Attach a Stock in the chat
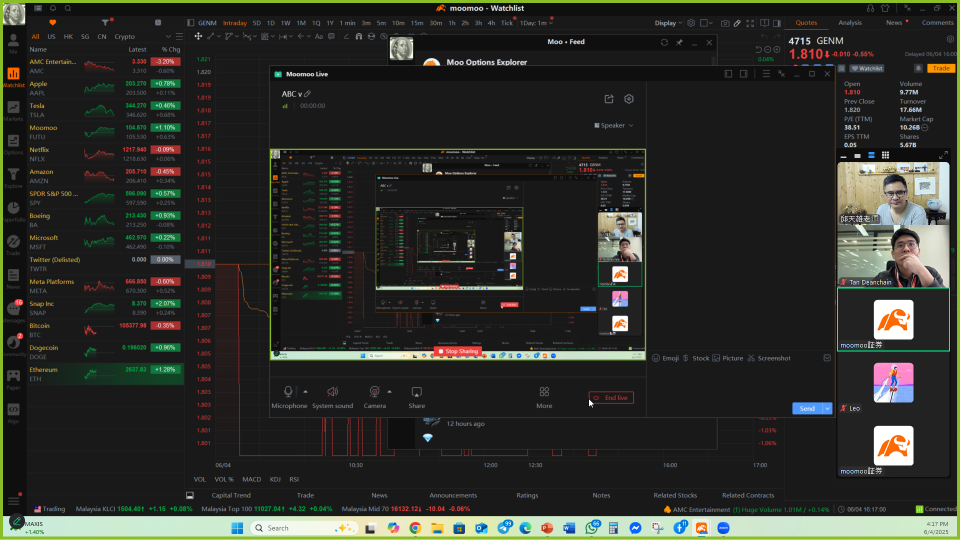960x540 pixels. pos(696,358)
